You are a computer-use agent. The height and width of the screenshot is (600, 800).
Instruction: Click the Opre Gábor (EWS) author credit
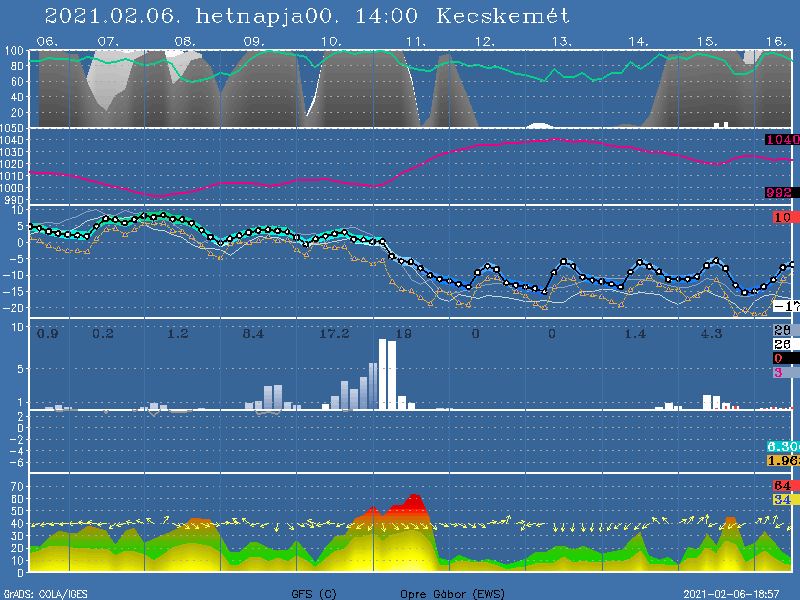pyautogui.click(x=453, y=593)
